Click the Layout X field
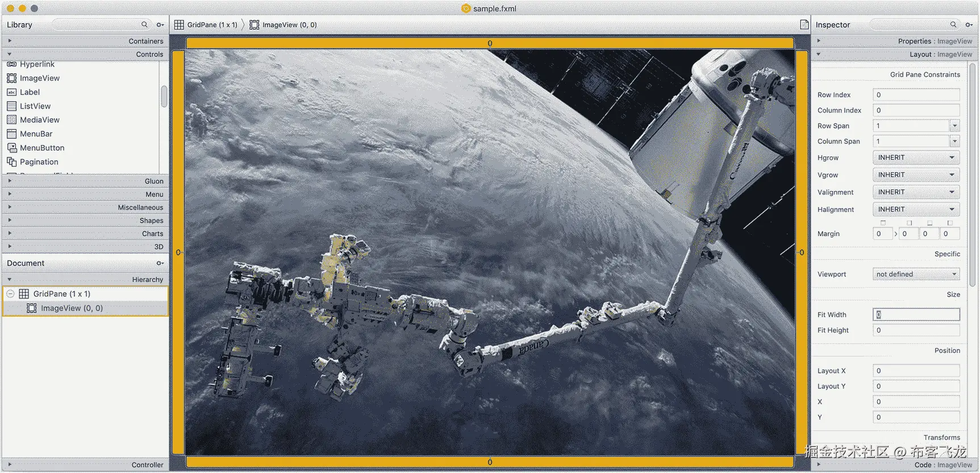The height and width of the screenshot is (473, 980). point(916,371)
